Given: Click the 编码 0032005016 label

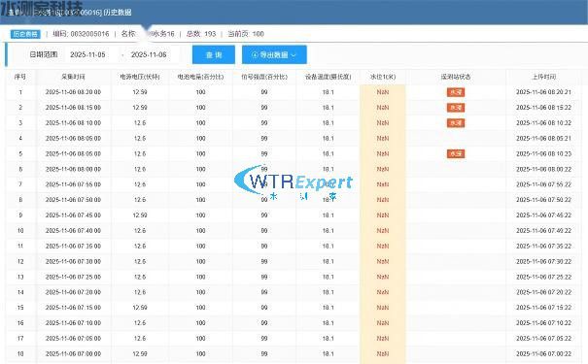Looking at the screenshot, I should (81, 34).
